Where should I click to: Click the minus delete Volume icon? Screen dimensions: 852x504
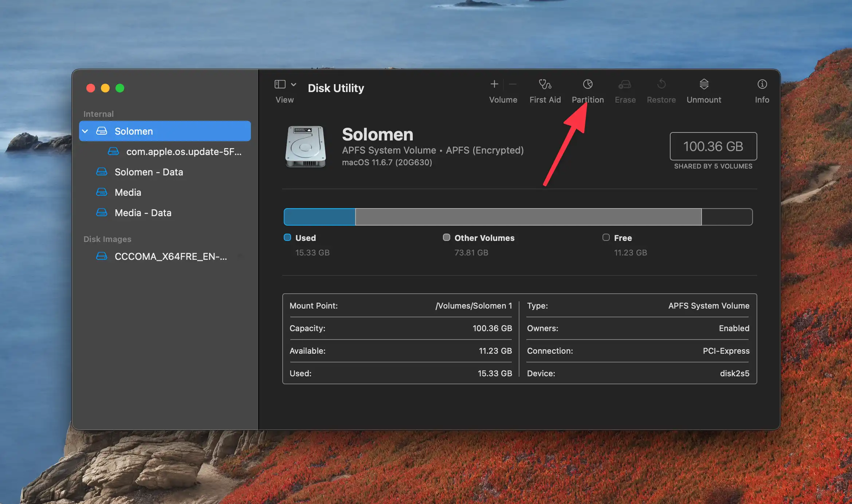tap(513, 84)
